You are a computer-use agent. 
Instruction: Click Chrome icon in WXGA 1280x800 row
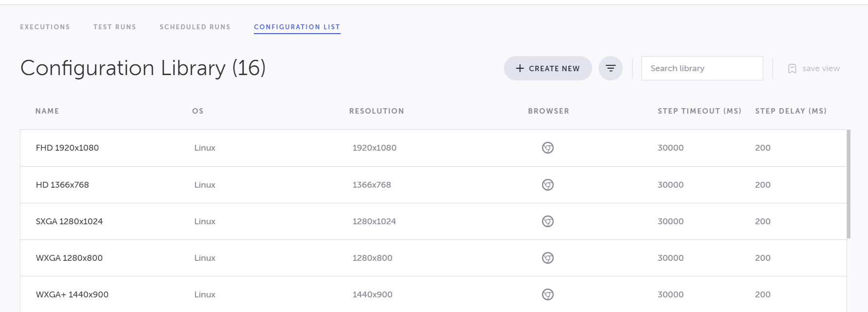548,258
